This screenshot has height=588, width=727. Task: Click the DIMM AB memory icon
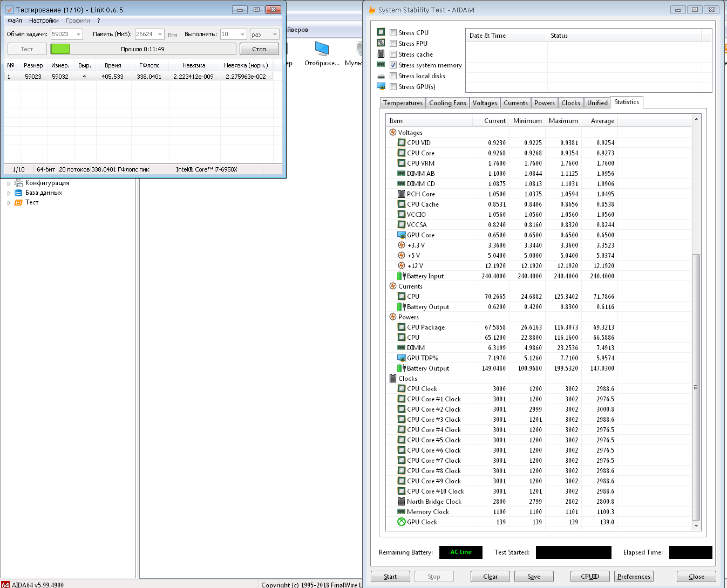(402, 173)
